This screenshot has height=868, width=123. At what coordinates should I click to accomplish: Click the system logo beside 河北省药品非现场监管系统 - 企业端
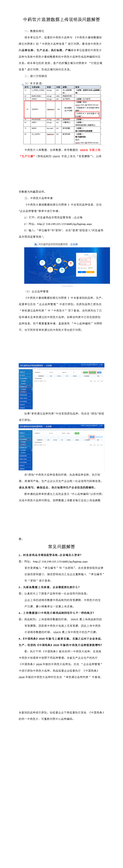point(36,244)
